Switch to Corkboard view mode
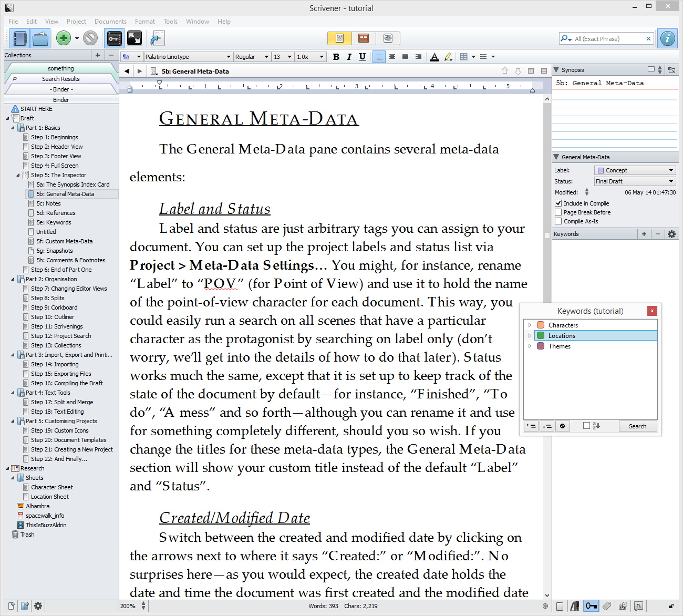 364,38
